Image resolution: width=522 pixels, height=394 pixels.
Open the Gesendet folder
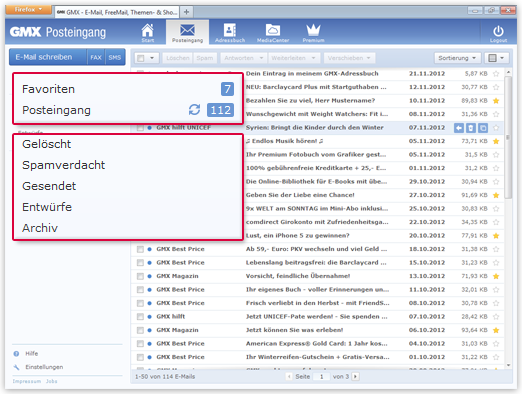[x=49, y=186]
